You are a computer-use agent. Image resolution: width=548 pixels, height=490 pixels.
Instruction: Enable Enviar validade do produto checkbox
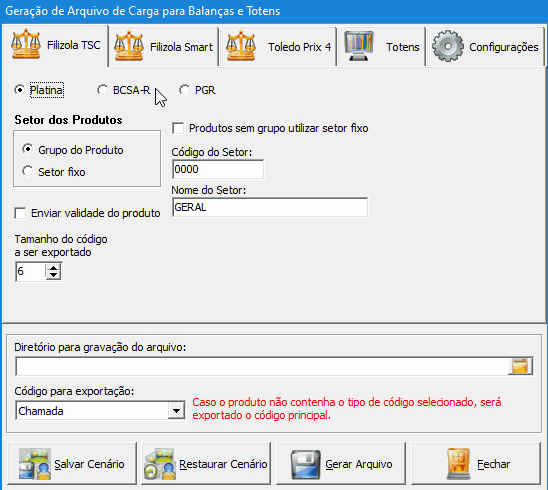(20, 213)
